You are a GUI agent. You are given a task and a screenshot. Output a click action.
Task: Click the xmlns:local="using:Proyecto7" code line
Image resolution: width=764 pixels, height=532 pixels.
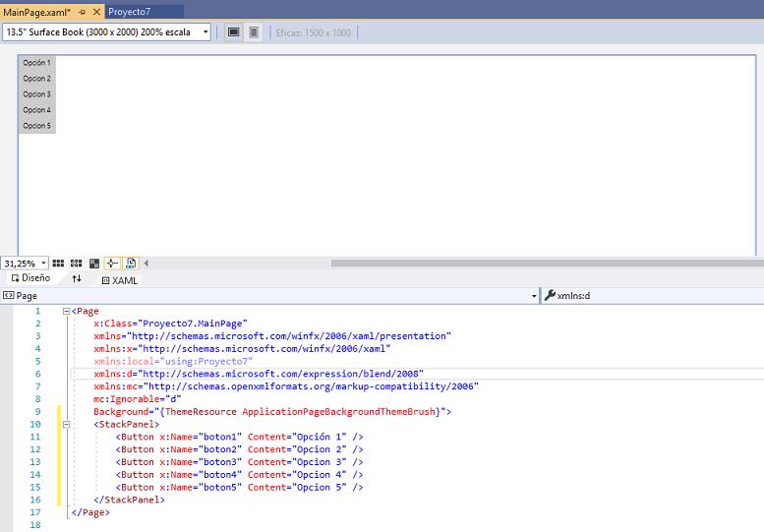[x=173, y=362]
